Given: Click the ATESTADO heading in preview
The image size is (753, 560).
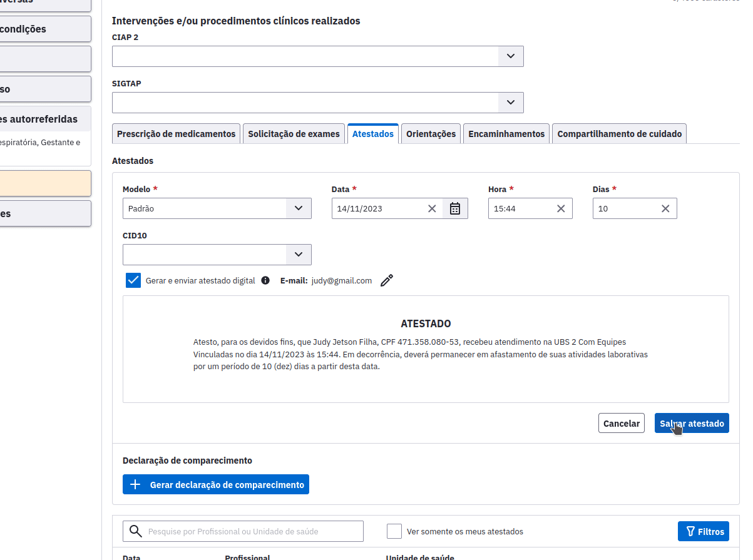Looking at the screenshot, I should [x=426, y=324].
